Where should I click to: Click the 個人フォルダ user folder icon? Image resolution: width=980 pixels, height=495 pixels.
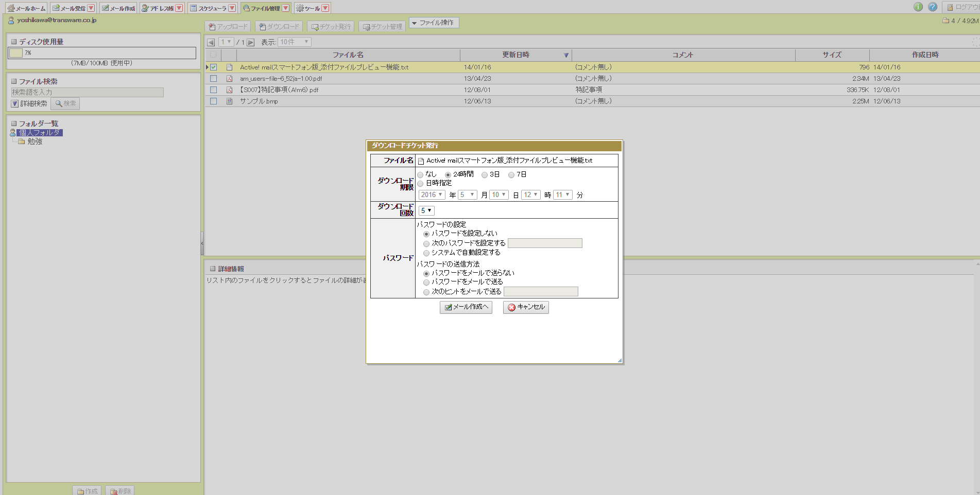pyautogui.click(x=13, y=133)
